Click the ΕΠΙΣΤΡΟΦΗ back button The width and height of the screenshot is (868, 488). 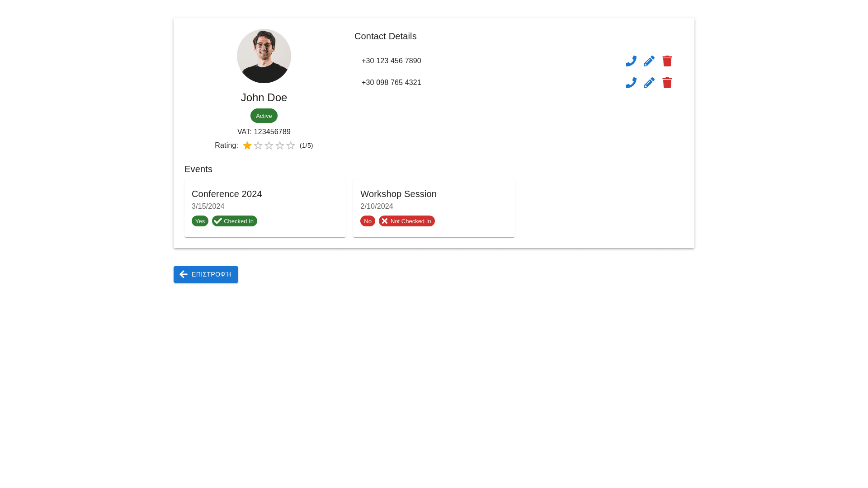(206, 274)
